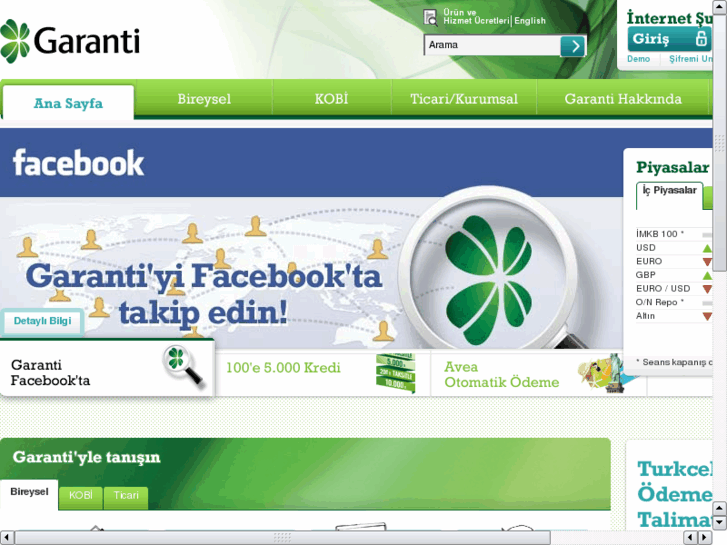The width and height of the screenshot is (727, 545).
Task: Click the Garanti'yle tanışın heading
Action: coord(87,457)
